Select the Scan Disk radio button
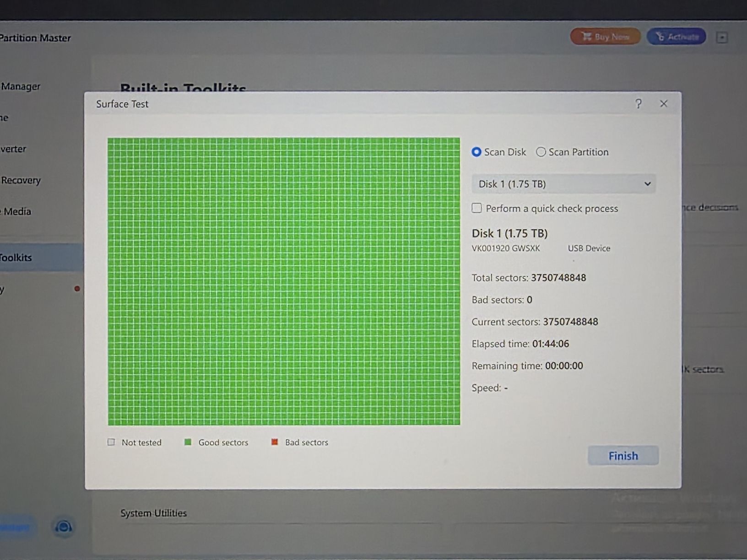This screenshot has width=747, height=560. (x=476, y=152)
